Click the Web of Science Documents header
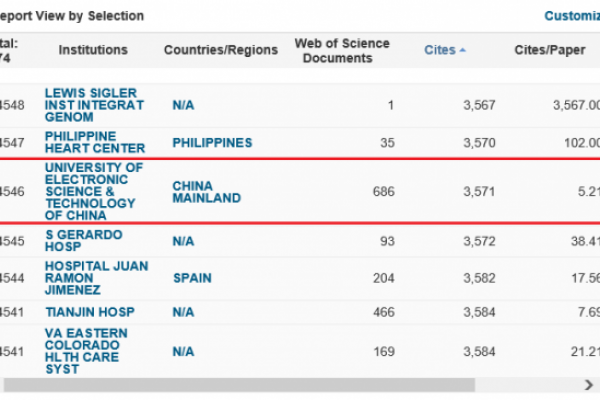600x400 pixels. tap(342, 51)
